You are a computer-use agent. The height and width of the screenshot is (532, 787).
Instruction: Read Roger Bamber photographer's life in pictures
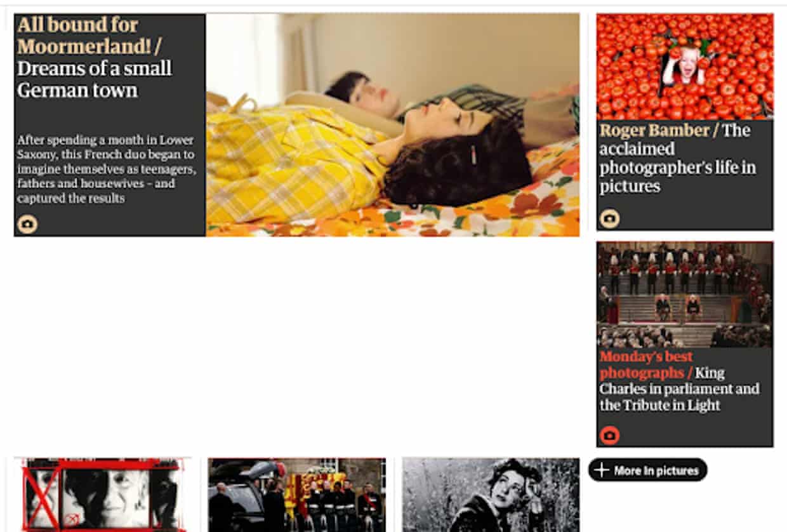tap(678, 158)
